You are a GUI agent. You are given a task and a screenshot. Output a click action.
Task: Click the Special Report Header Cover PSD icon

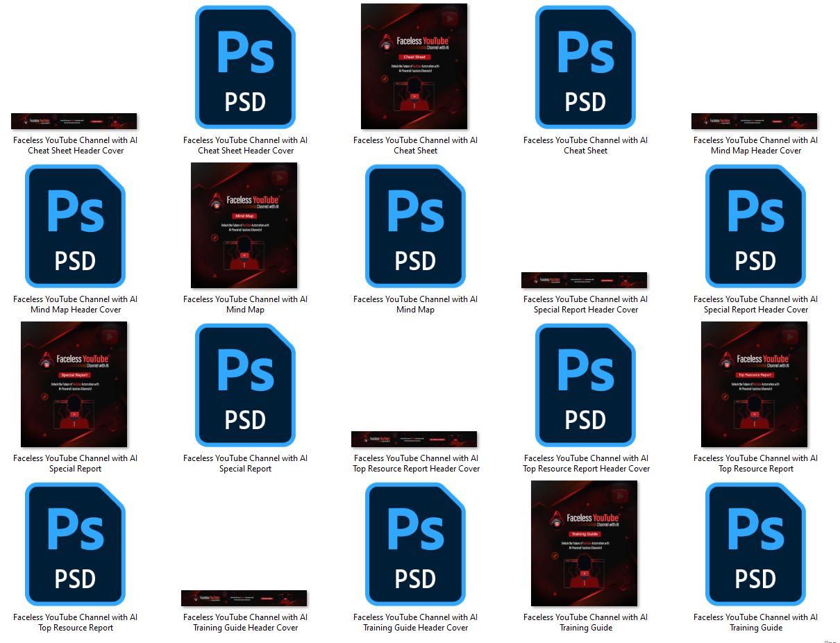click(x=755, y=226)
